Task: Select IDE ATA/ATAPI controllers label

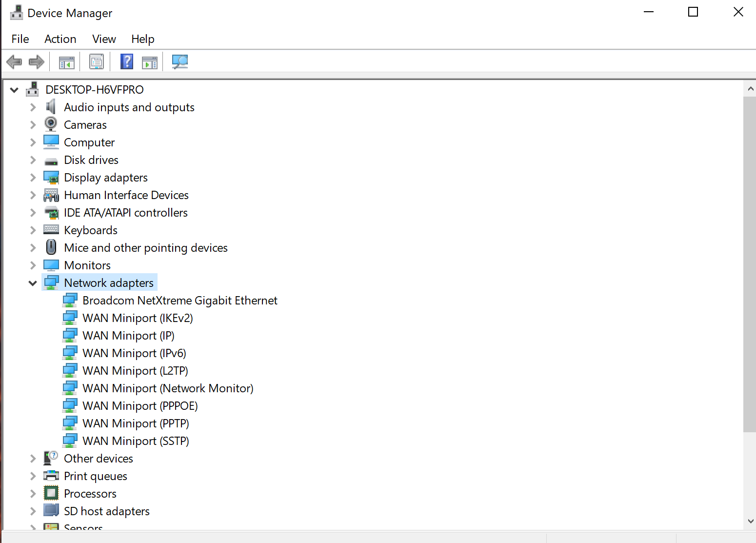Action: click(x=126, y=213)
